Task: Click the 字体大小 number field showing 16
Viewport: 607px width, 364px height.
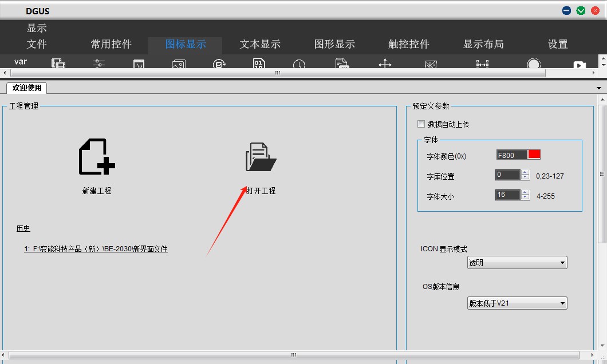Action: click(x=507, y=195)
